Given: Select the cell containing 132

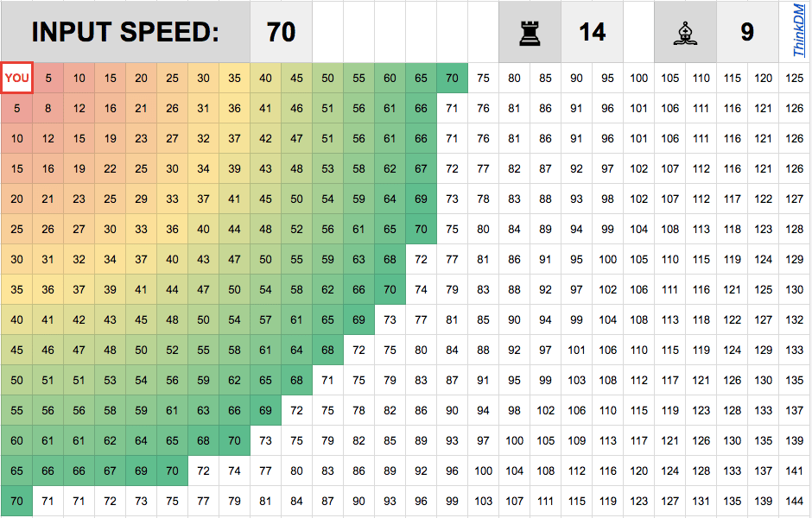Looking at the screenshot, I should (x=795, y=319).
